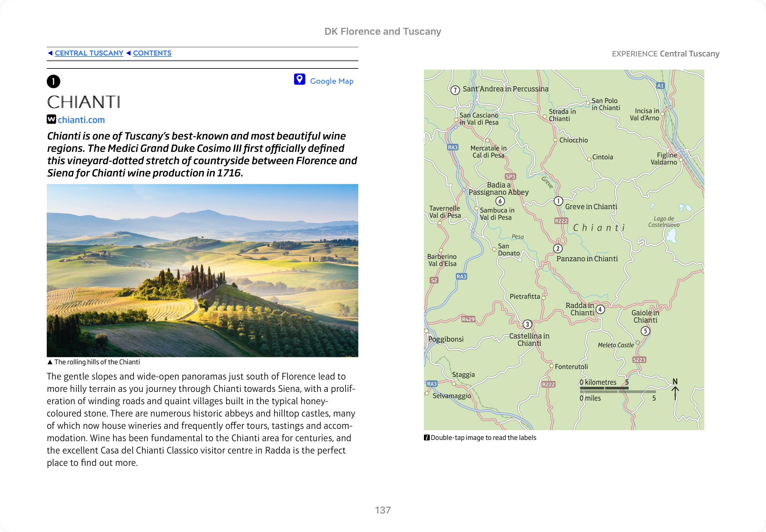Open the chianti.com website link
This screenshot has height=532, width=766.
[x=81, y=120]
